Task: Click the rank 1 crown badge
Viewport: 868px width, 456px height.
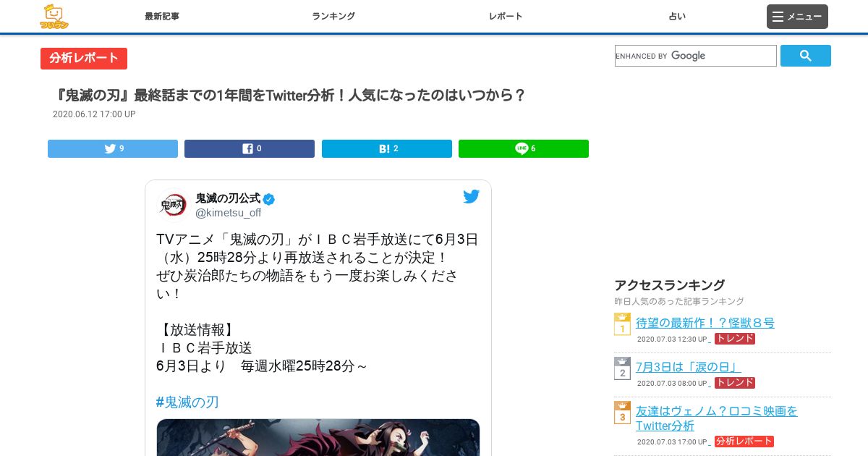Action: (x=622, y=324)
